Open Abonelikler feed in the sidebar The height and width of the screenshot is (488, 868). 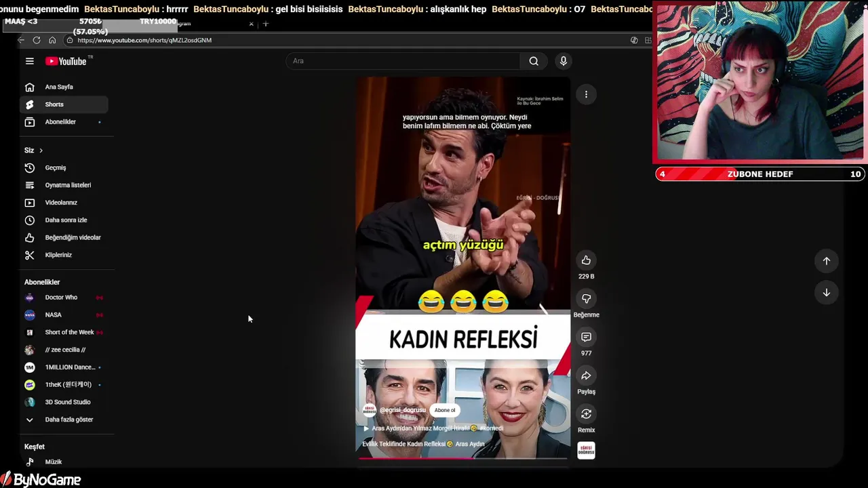click(64, 122)
